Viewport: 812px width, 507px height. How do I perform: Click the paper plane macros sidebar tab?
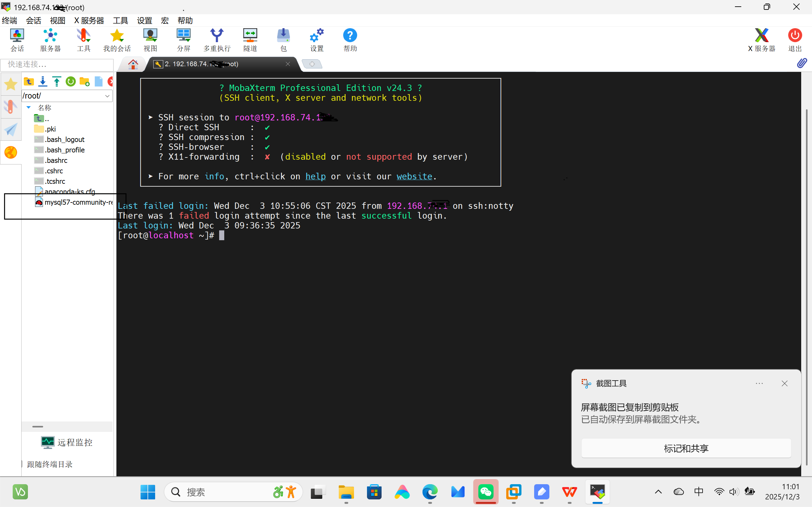[x=11, y=130]
